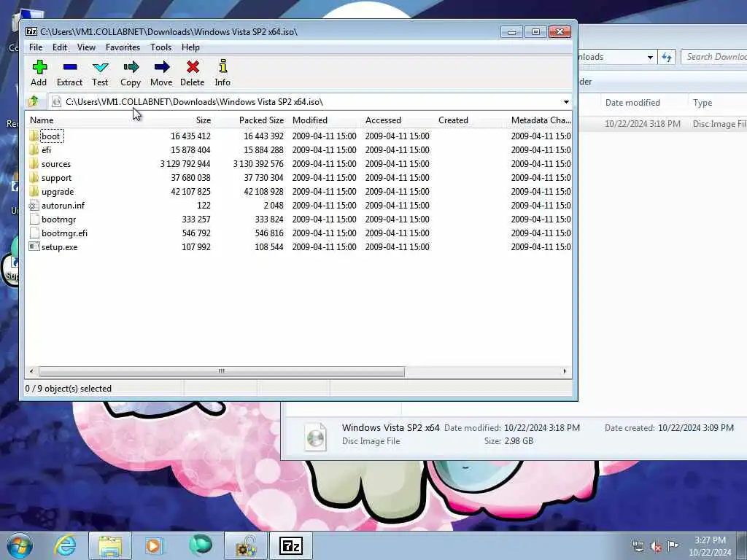Sort by the Created column header

pyautogui.click(x=453, y=120)
